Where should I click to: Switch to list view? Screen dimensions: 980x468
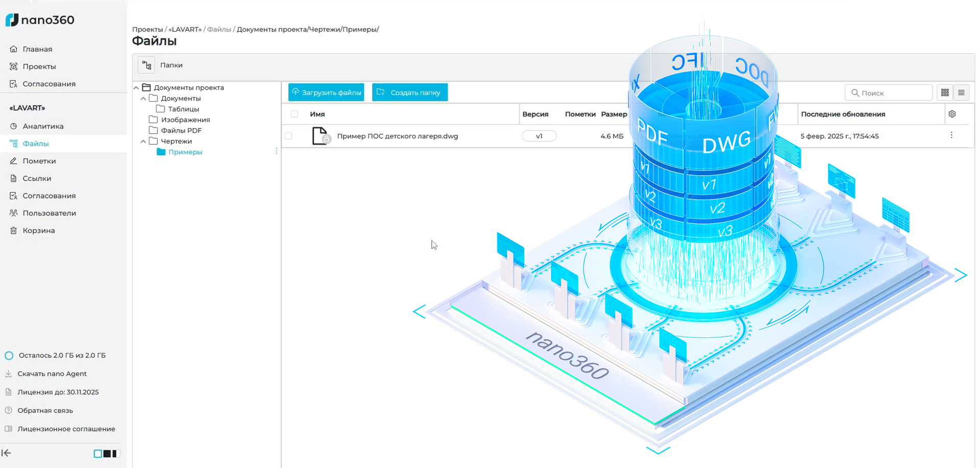(961, 92)
